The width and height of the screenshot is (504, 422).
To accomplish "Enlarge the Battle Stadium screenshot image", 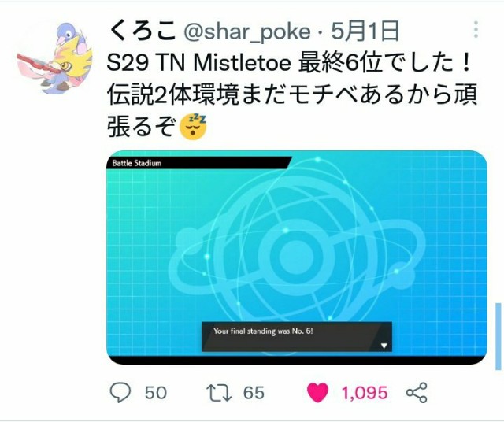I will (297, 257).
